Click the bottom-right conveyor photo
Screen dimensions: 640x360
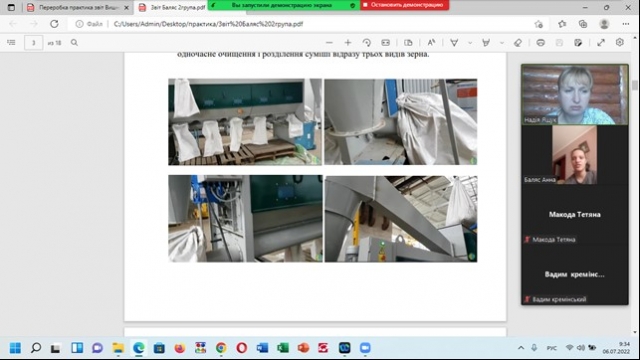point(401,219)
